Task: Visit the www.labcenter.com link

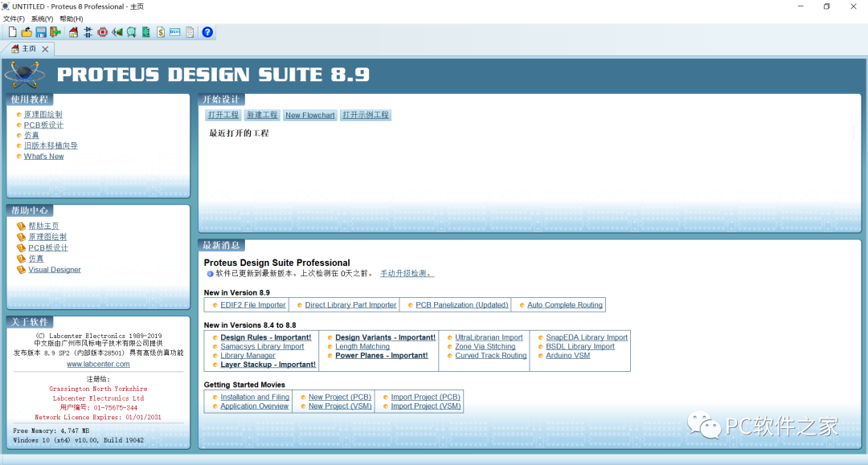Action: point(99,365)
